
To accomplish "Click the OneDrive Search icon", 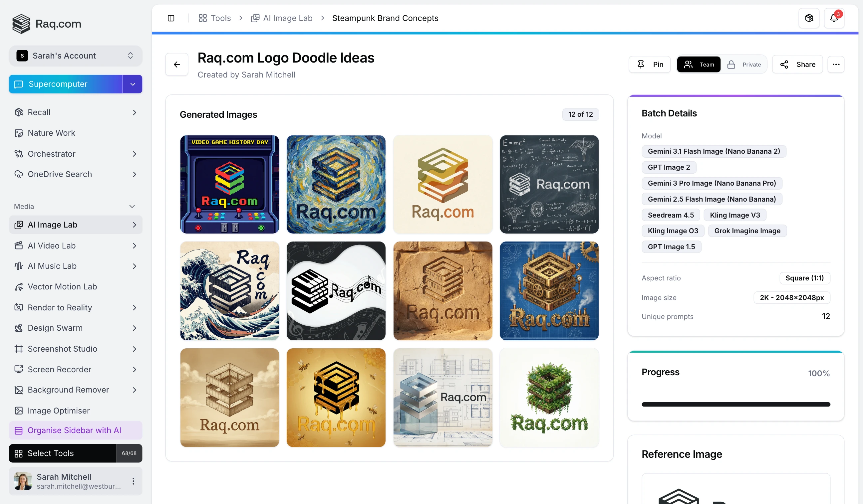I will (19, 175).
